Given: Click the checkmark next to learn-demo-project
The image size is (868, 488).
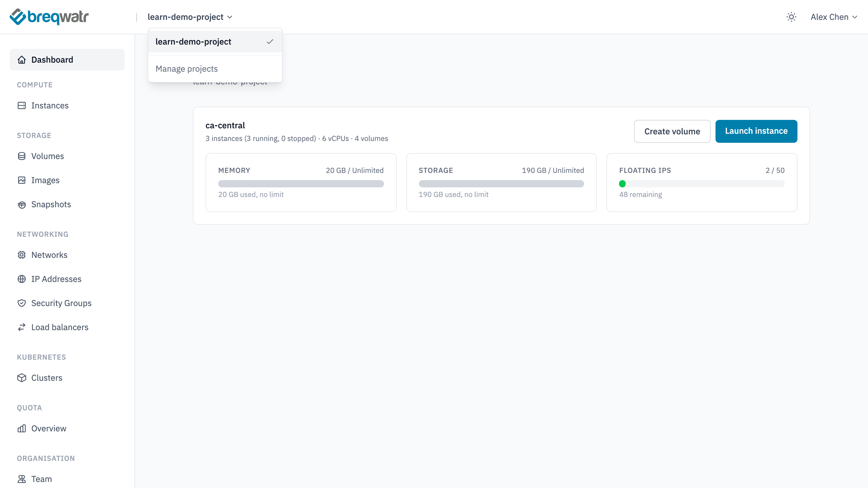Looking at the screenshot, I should click(x=270, y=42).
